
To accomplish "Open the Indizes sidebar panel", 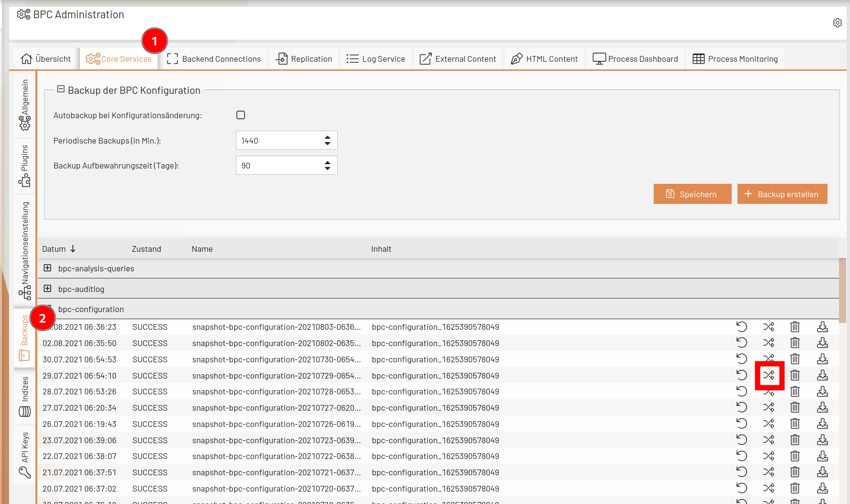I will 24,392.
